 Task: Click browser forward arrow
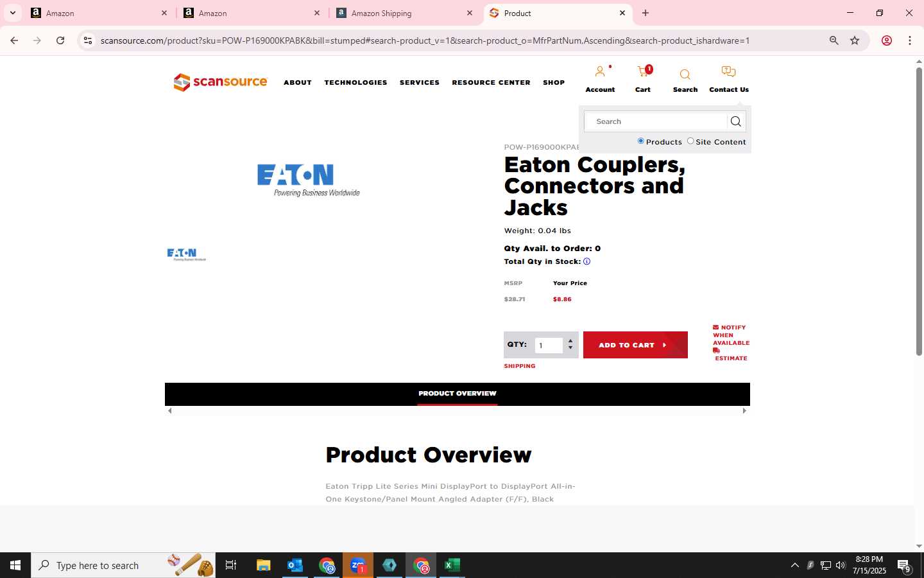[37, 40]
